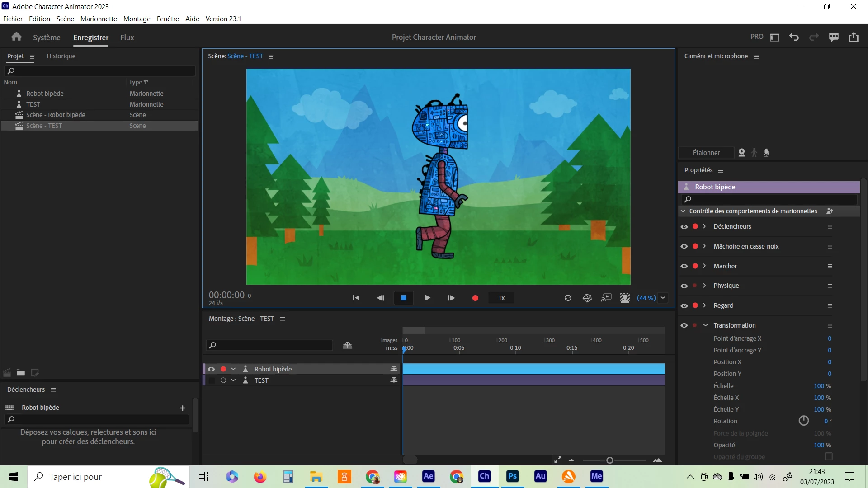Click the Go to start playback icon

[x=356, y=298]
